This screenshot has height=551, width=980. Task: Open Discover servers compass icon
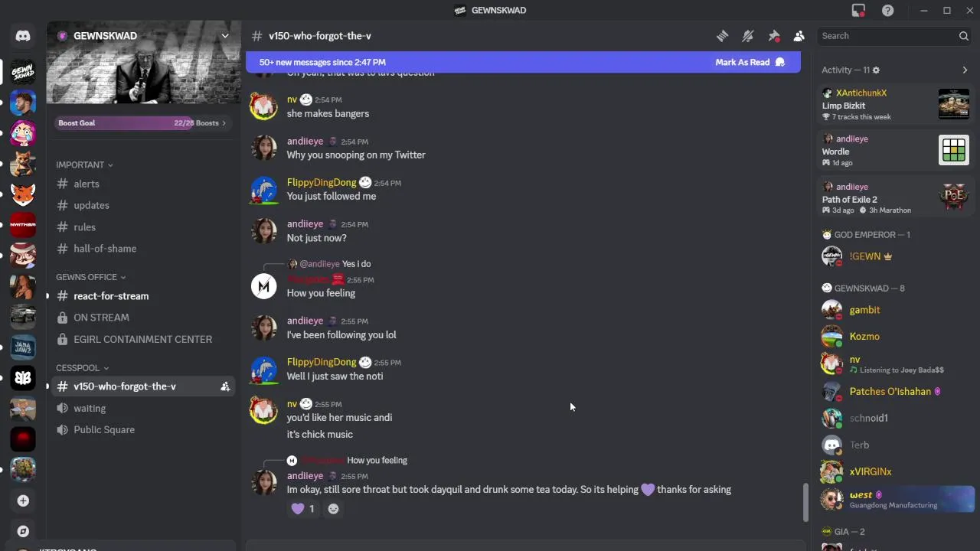click(23, 531)
